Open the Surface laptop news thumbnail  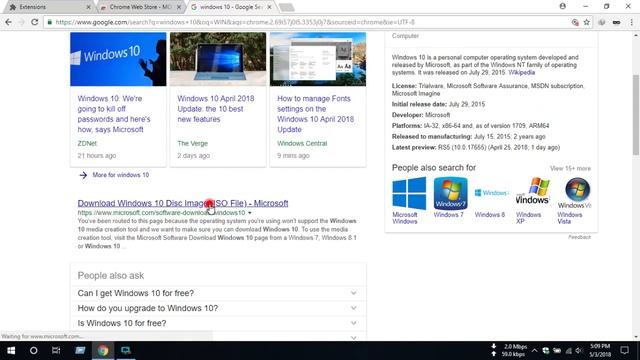218,59
